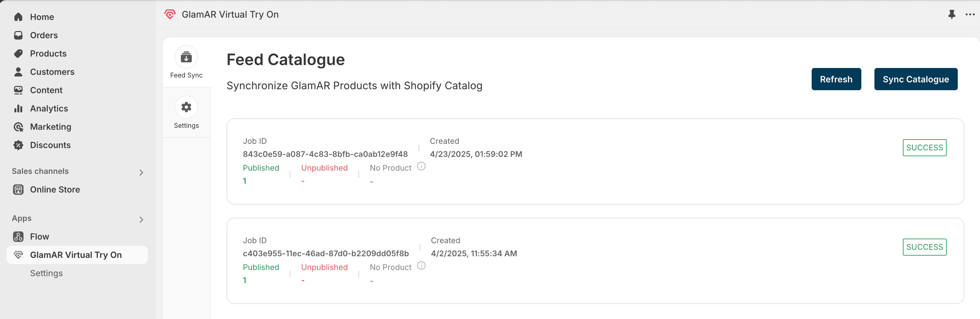The height and width of the screenshot is (319, 980).
Task: Click the Home icon in sidebar
Action: (18, 17)
